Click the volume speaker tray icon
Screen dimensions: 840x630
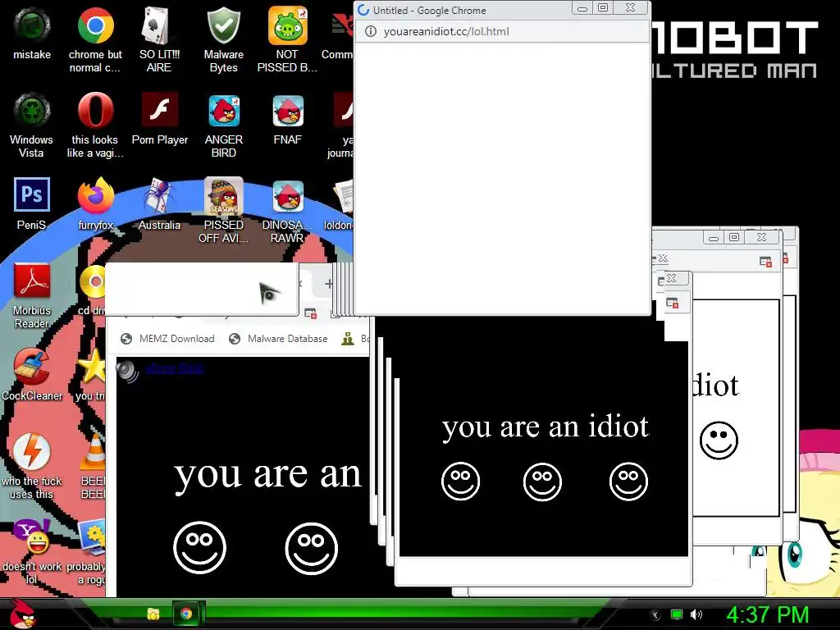pyautogui.click(x=696, y=614)
